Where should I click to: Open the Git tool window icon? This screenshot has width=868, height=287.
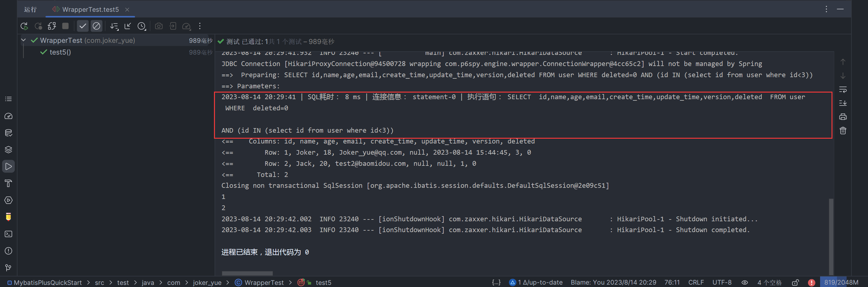point(8,268)
